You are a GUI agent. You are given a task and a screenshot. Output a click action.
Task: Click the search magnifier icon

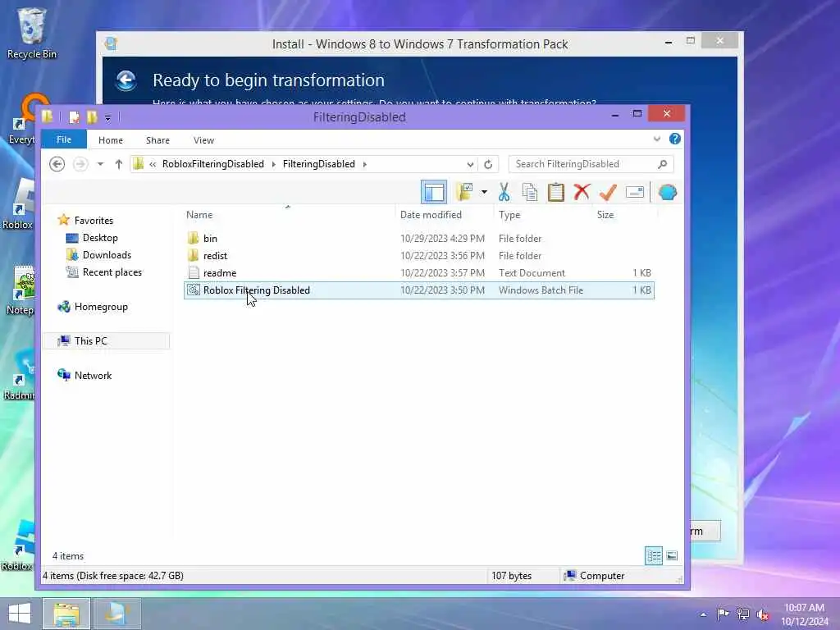pyautogui.click(x=663, y=164)
